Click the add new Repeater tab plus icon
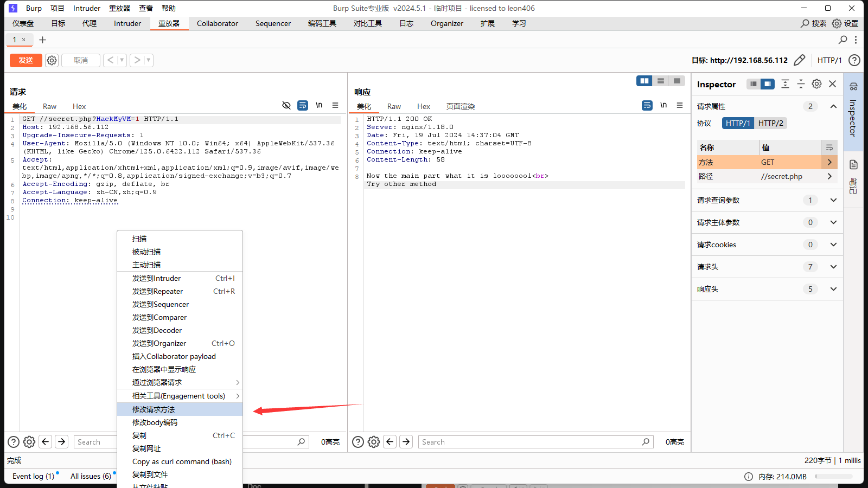 pos(43,40)
